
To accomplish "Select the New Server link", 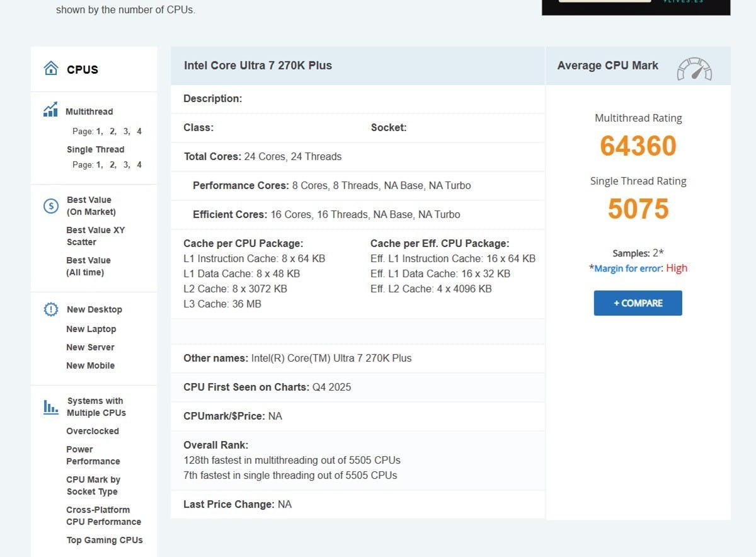I will [90, 347].
